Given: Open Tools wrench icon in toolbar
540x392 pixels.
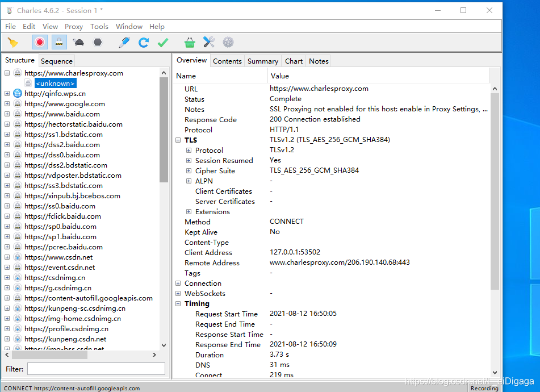Looking at the screenshot, I should pos(209,43).
